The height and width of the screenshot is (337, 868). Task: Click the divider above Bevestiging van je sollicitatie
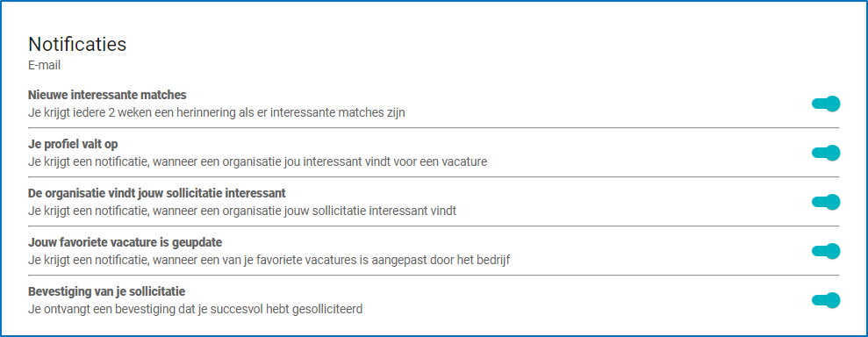pyautogui.click(x=434, y=275)
